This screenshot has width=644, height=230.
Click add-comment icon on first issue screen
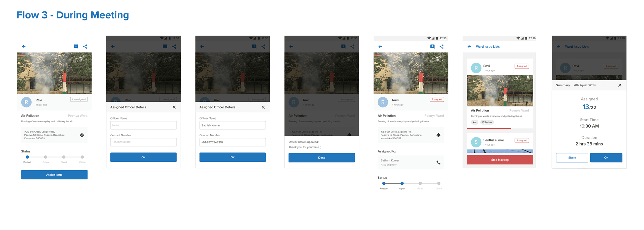[x=76, y=47]
